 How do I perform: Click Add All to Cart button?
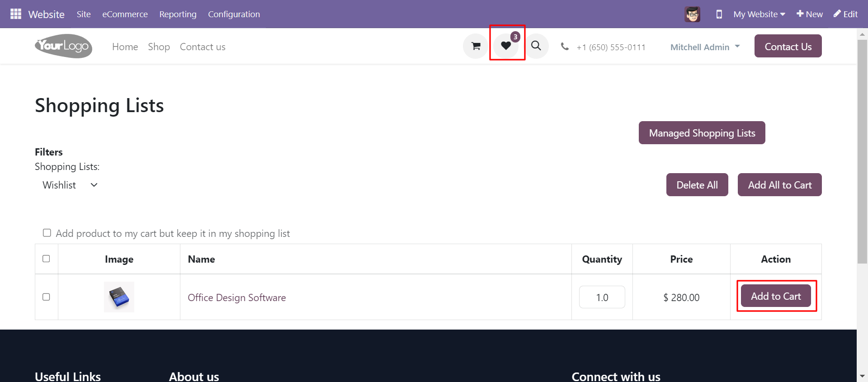point(780,185)
